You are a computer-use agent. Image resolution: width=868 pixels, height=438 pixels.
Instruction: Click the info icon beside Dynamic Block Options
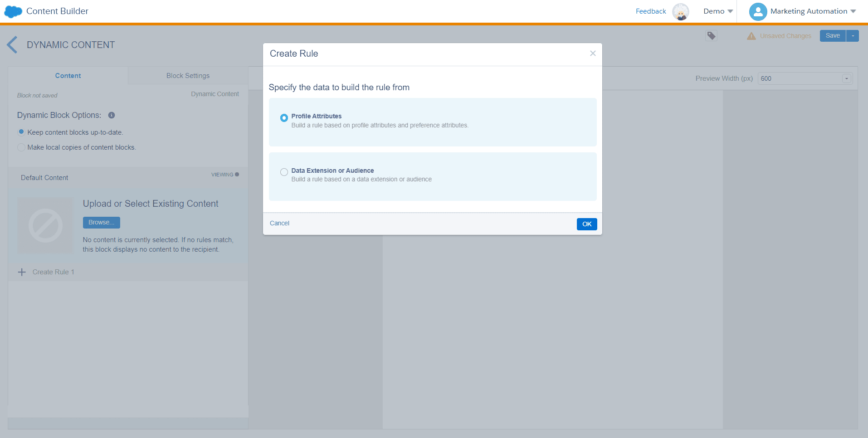(112, 115)
